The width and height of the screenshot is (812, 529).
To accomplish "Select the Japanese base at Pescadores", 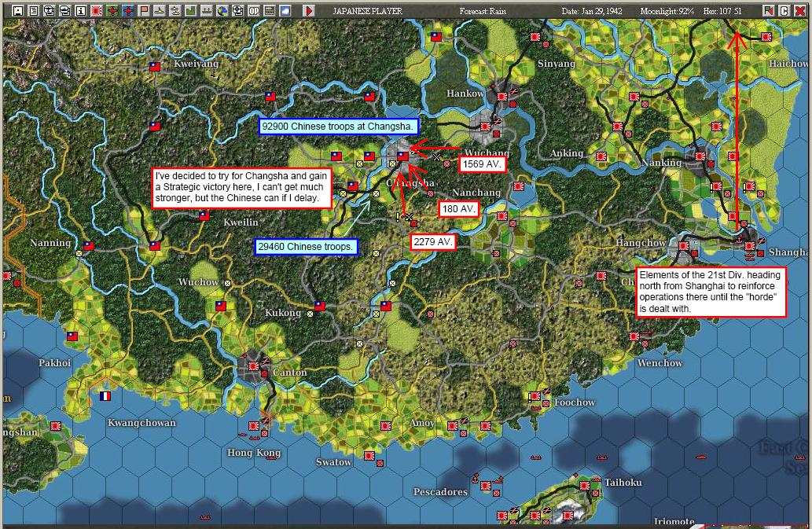I will (485, 486).
